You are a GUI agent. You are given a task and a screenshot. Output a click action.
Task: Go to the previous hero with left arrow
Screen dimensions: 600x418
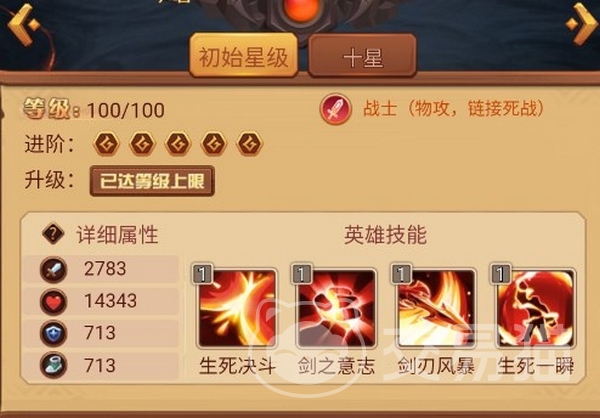tap(23, 24)
